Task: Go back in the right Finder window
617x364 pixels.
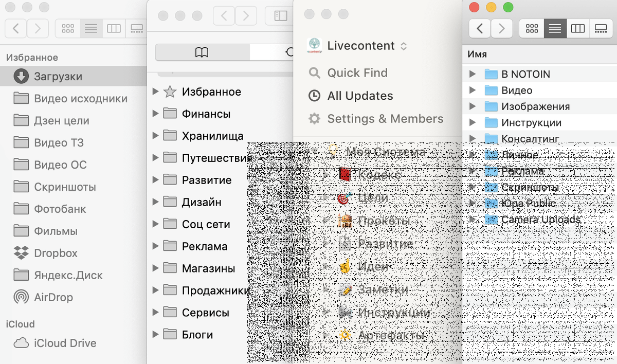Action: click(480, 28)
